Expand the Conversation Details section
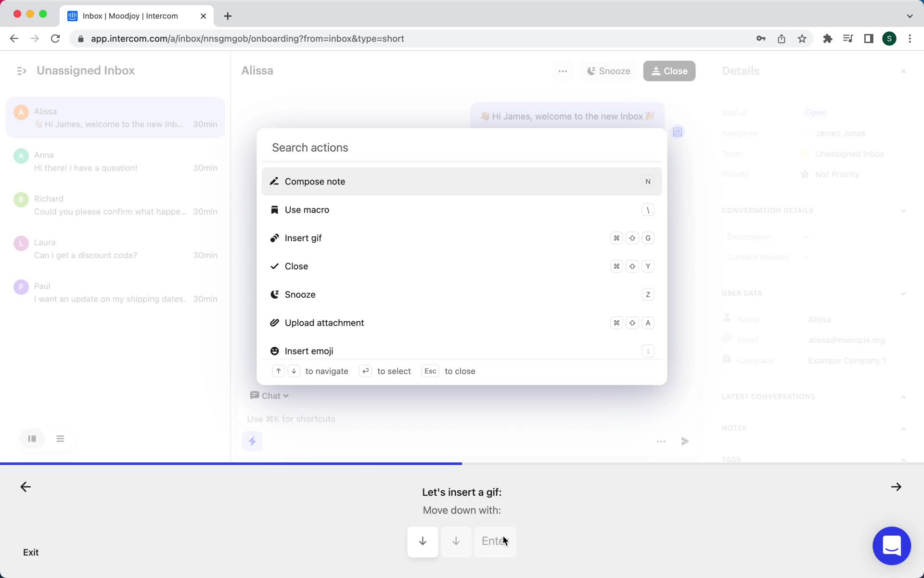Screen dimensions: 924x578 click(x=903, y=210)
